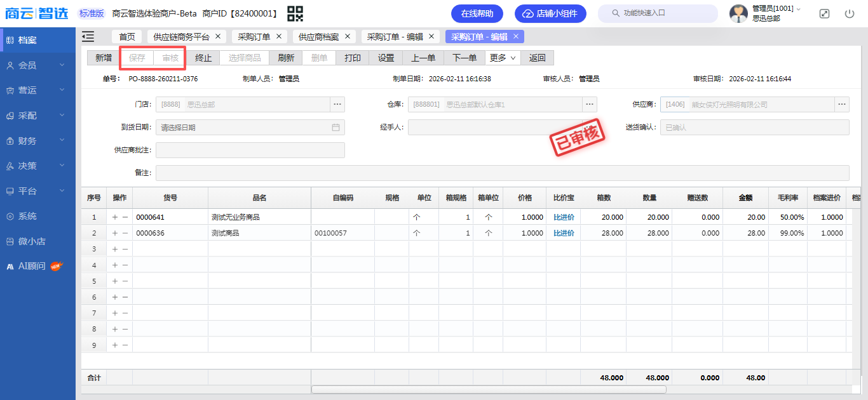
Task: Click the power logout icon
Action: click(x=850, y=13)
